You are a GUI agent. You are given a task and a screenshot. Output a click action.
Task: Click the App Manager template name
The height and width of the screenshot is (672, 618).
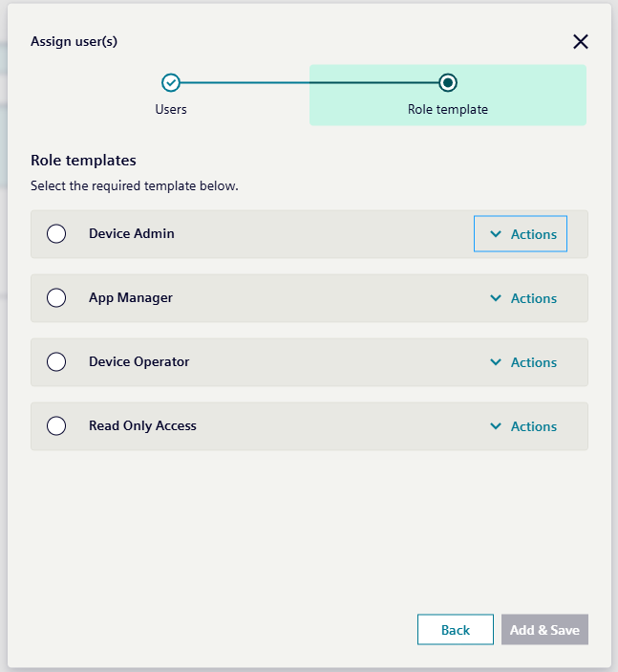click(131, 297)
